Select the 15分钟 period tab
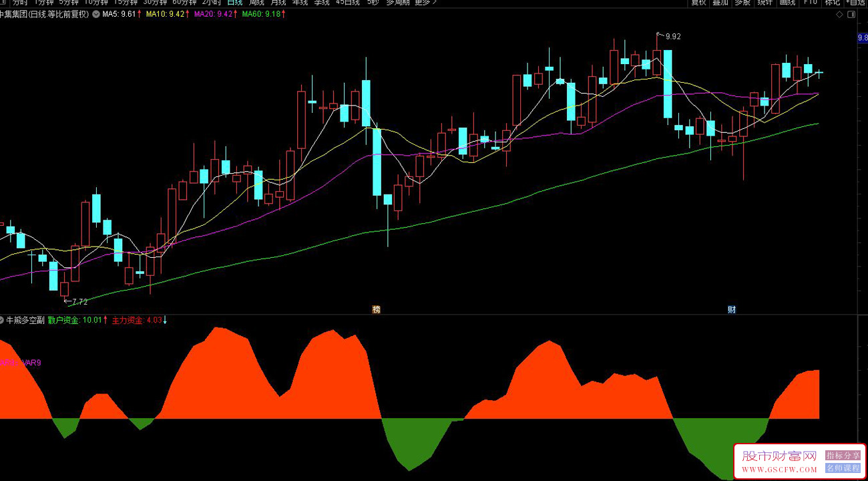 pos(126,3)
